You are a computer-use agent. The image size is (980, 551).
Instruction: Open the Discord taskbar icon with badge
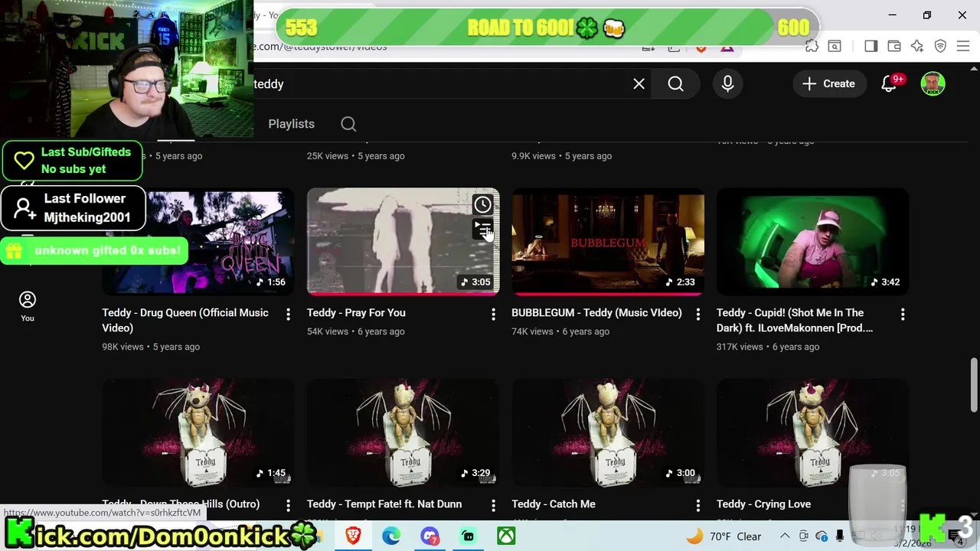point(430,536)
